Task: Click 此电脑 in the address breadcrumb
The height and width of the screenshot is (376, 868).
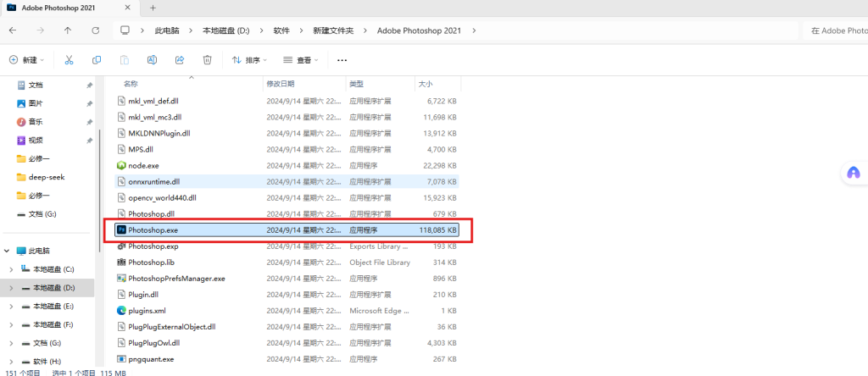Action: pyautogui.click(x=167, y=30)
